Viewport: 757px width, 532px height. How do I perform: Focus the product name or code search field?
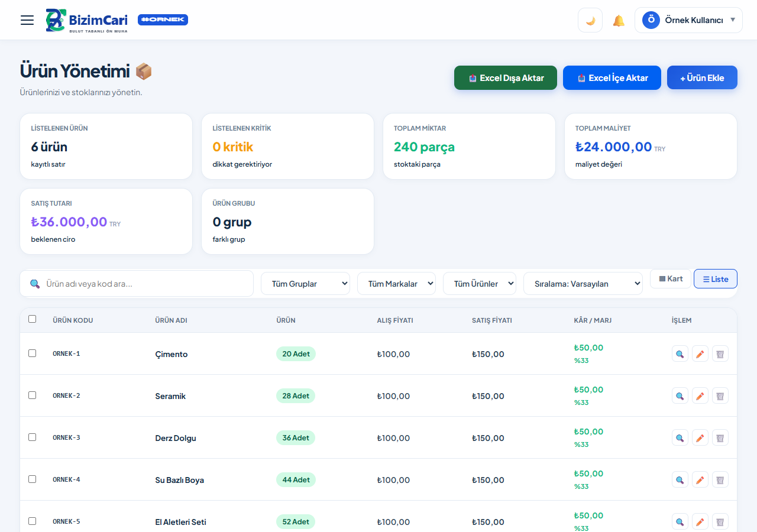coord(137,284)
